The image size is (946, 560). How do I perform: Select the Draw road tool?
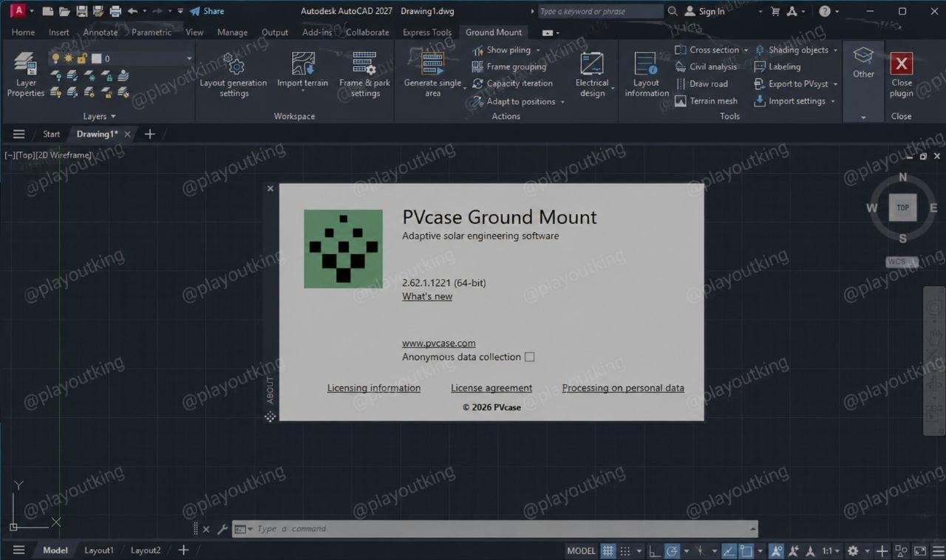(701, 83)
